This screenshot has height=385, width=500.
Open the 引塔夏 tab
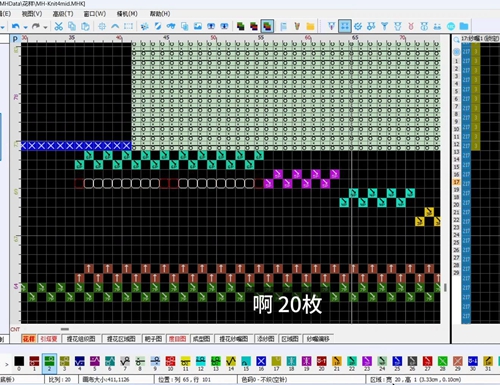tap(49, 339)
